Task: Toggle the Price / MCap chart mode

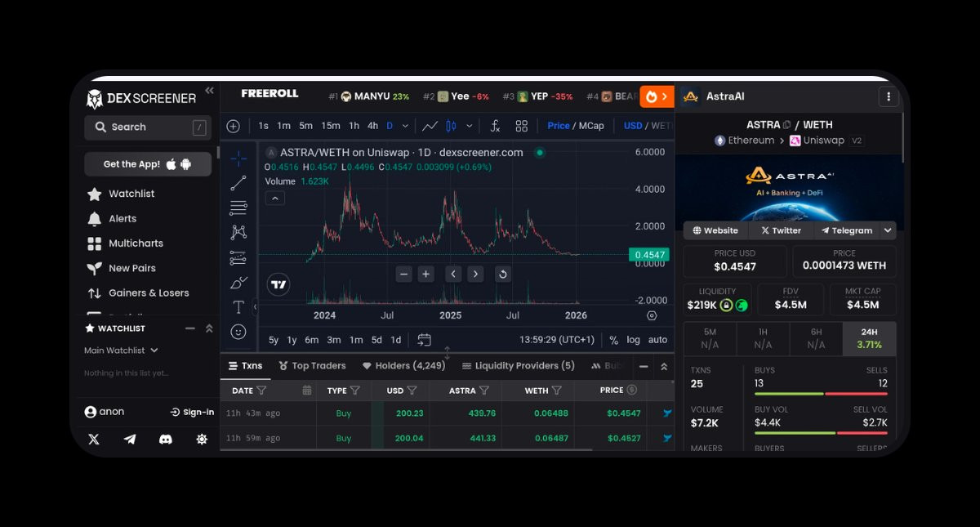Action: pos(576,126)
